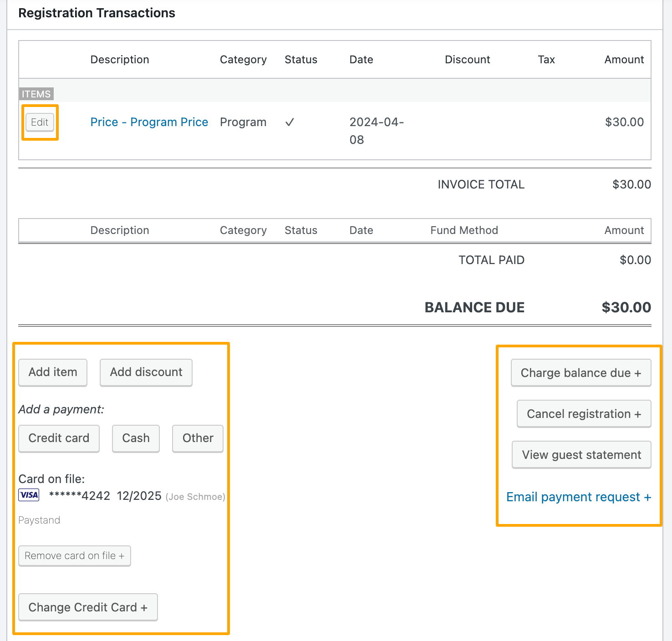Click Charge balance due
Image resolution: width=672 pixels, height=641 pixels.
(581, 372)
